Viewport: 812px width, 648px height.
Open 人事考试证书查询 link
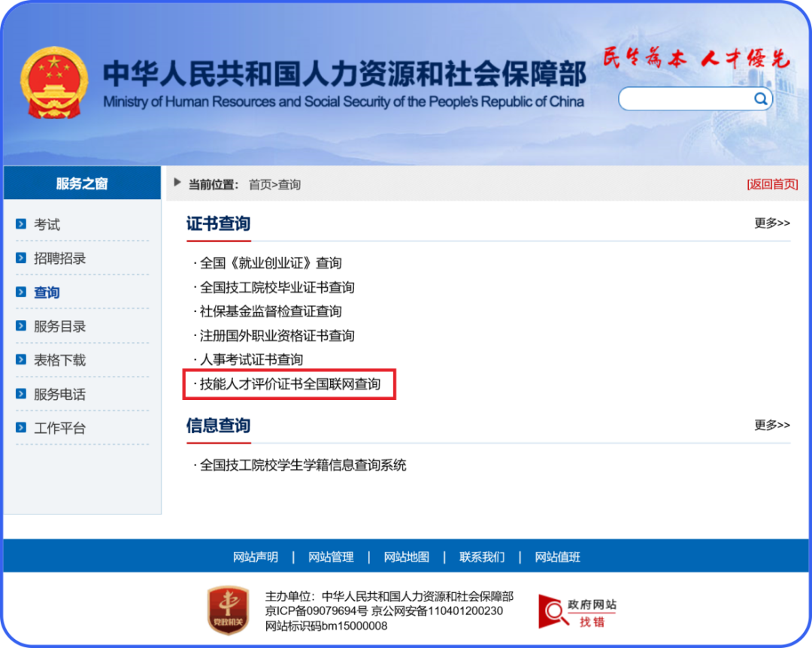pos(251,359)
